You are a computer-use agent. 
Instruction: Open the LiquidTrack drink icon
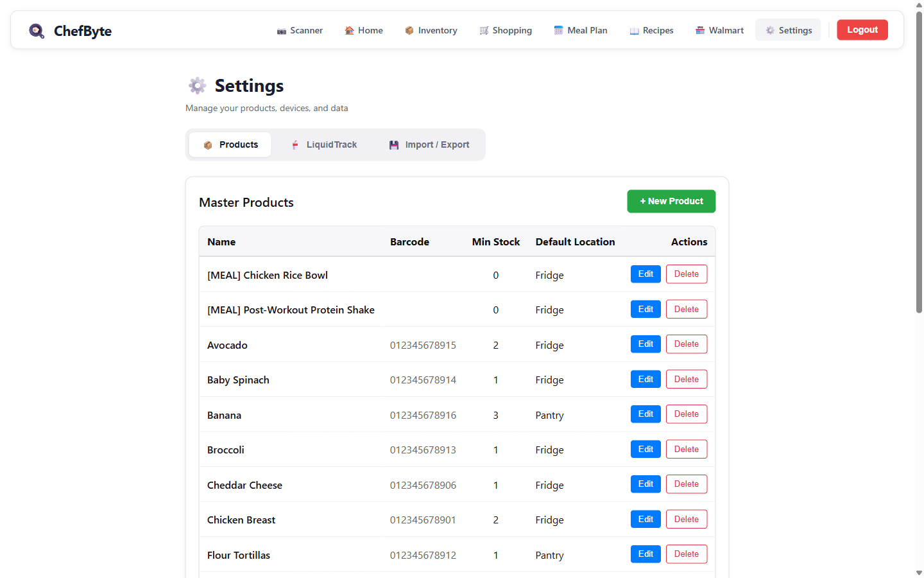tap(295, 144)
